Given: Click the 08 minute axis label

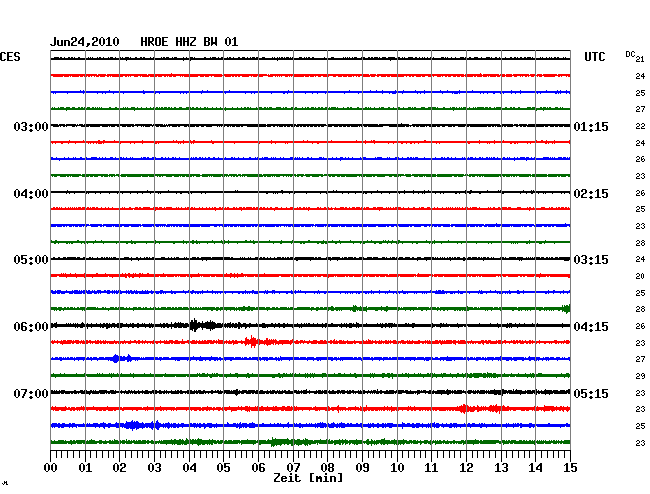Looking at the screenshot, I should point(327,468).
